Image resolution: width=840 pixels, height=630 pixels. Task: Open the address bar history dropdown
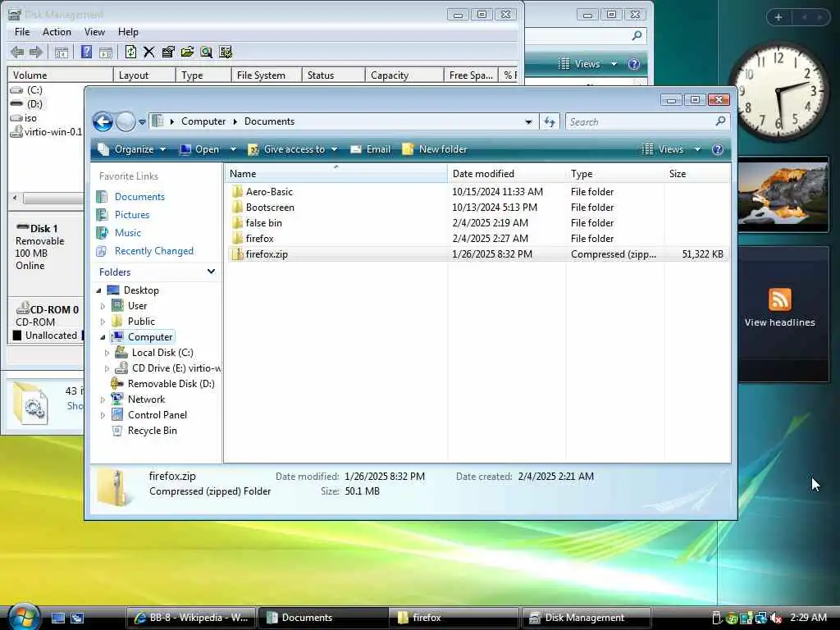pos(528,121)
